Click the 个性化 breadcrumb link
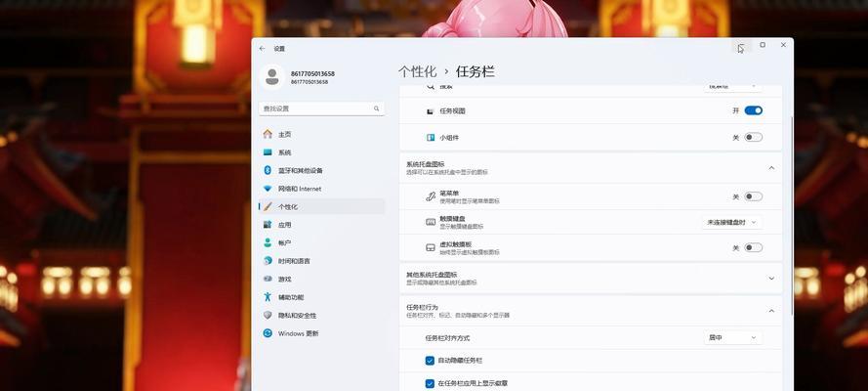 tap(417, 71)
